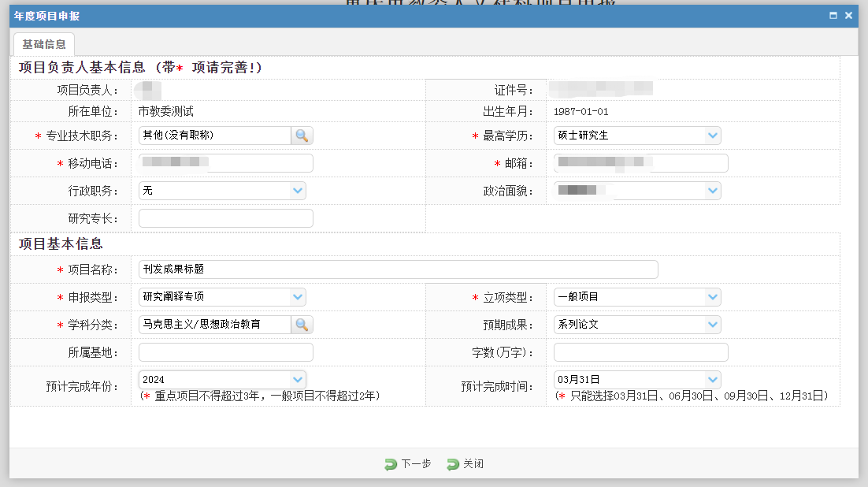Click search icon beside 学科分类 field
The height and width of the screenshot is (487, 868).
(302, 324)
